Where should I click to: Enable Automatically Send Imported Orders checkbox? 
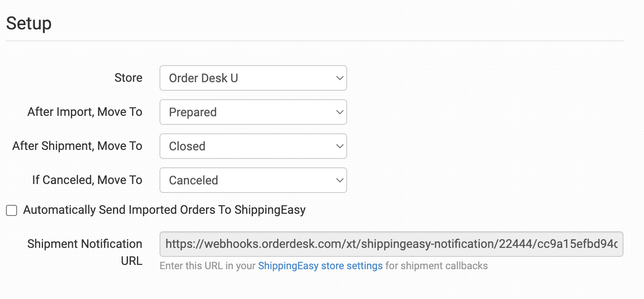pos(12,210)
